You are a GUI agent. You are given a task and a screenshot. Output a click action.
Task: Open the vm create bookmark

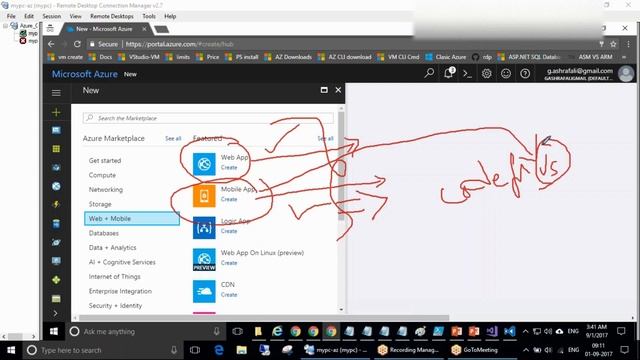[65, 57]
